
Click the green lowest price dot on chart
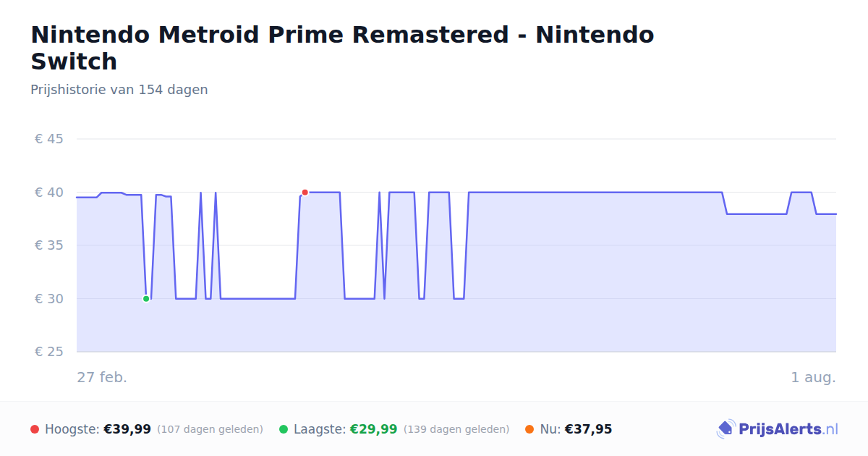tap(146, 299)
